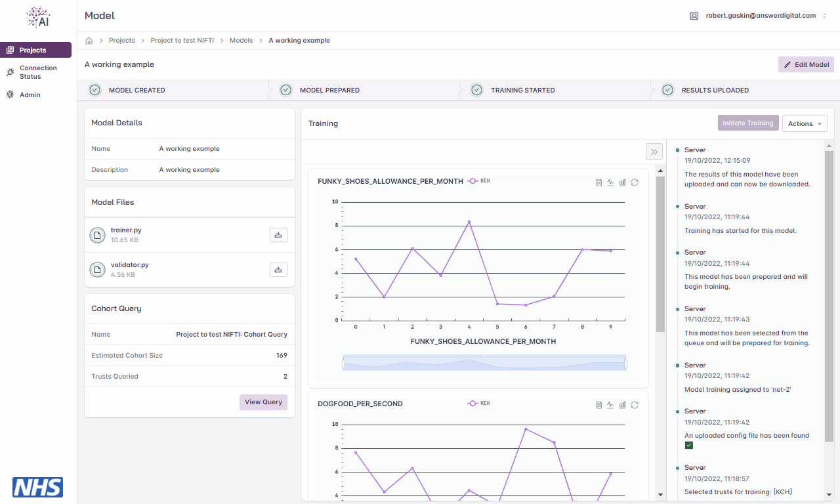Switch DOGFOOD_PER_SECOND chart to bar view
Viewport: 840px width, 504px height.
coord(622,405)
